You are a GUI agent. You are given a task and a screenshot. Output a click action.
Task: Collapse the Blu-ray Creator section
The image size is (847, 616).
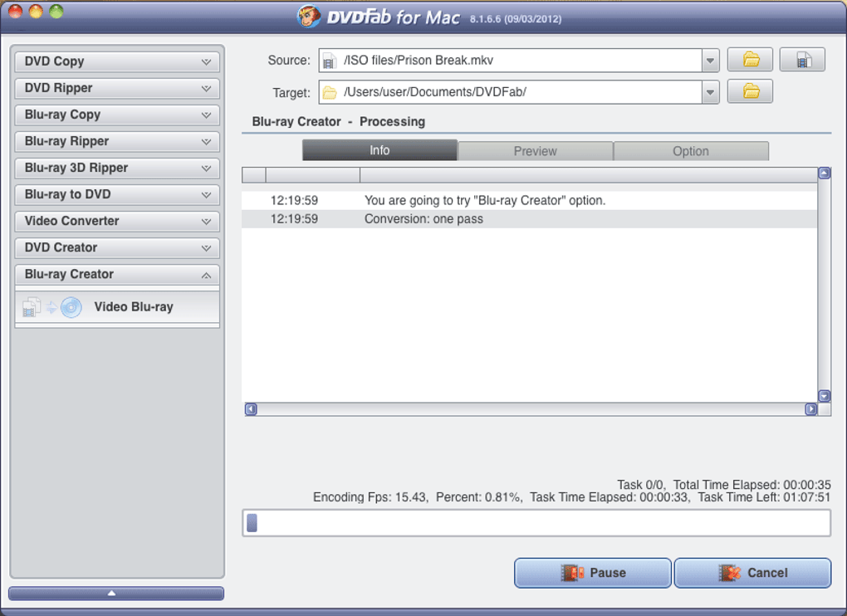[x=117, y=274]
